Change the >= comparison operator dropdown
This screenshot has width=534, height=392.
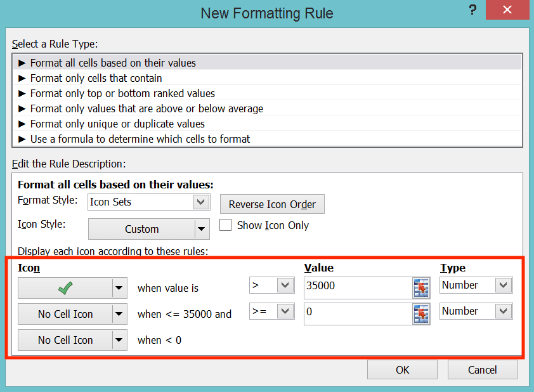pyautogui.click(x=285, y=311)
